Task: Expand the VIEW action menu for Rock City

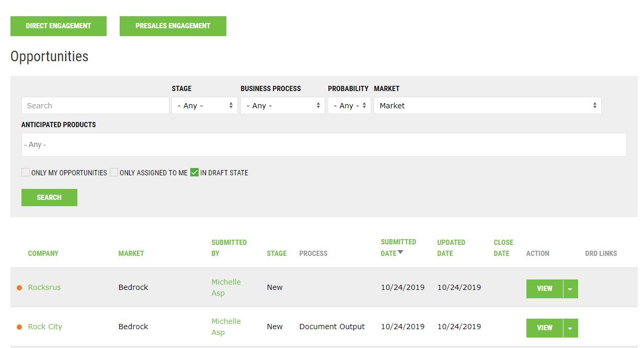Action: pos(571,328)
